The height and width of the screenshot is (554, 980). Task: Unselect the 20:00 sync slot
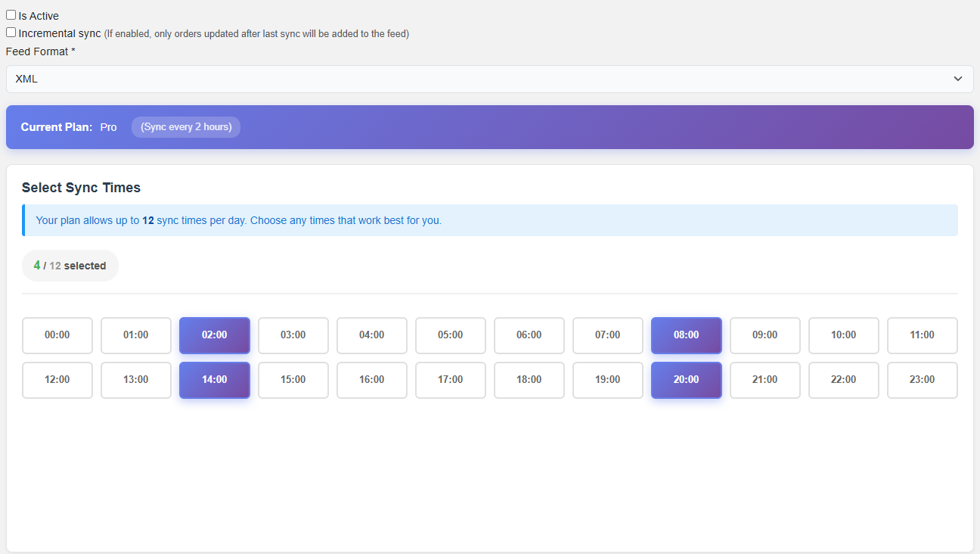click(686, 380)
